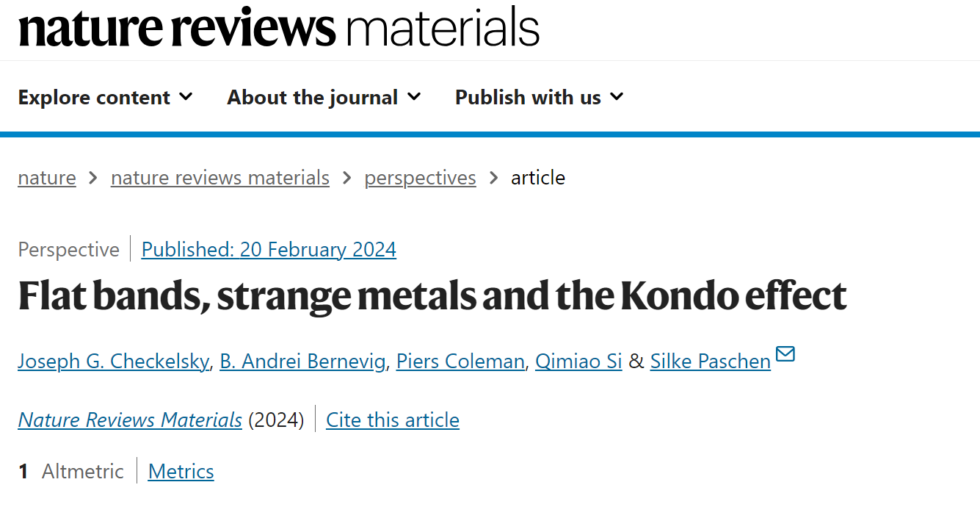Open author Silke Paschen's details
The image size is (980, 507).
711,362
